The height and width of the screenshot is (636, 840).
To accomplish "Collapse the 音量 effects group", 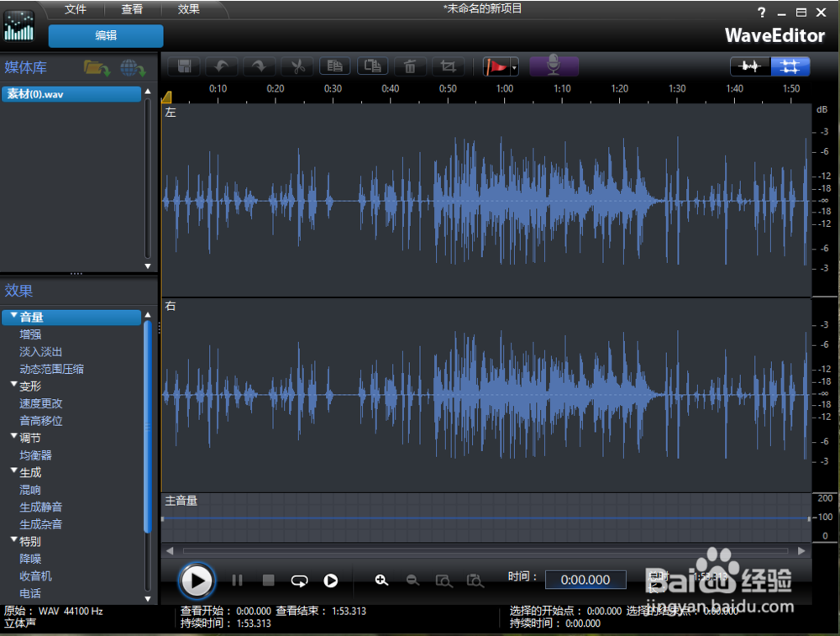I will coord(14,316).
